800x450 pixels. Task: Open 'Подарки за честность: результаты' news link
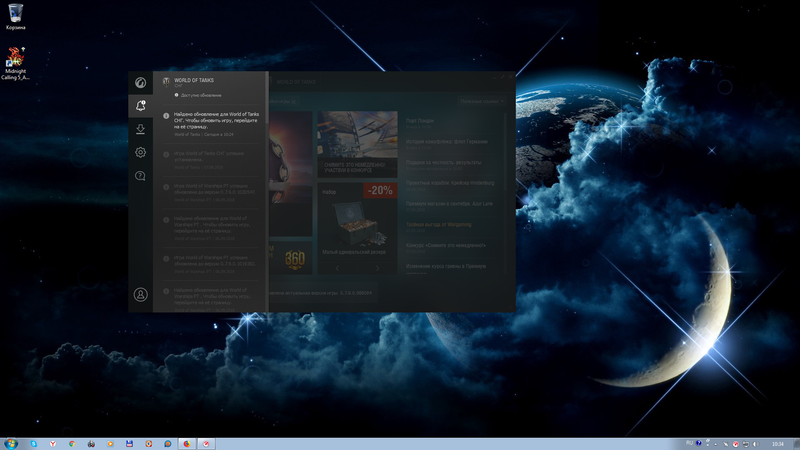point(443,162)
